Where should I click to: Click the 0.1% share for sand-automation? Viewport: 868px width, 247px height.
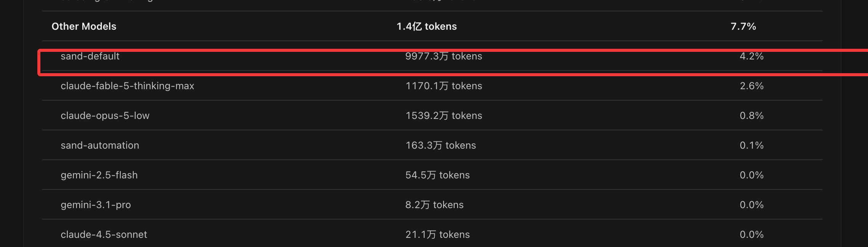coord(751,145)
